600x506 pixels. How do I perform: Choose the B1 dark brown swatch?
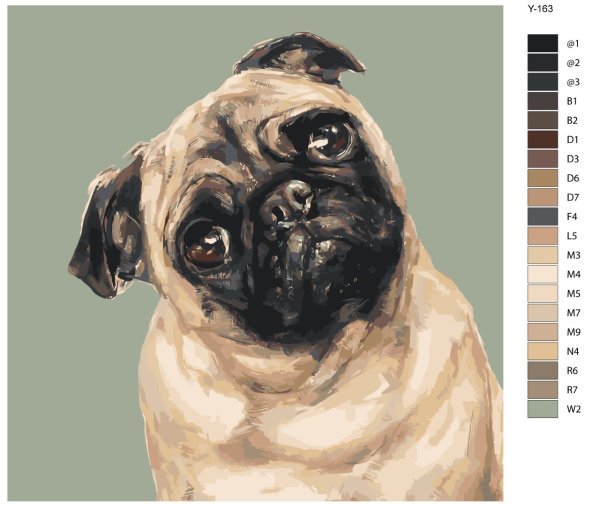(542, 101)
